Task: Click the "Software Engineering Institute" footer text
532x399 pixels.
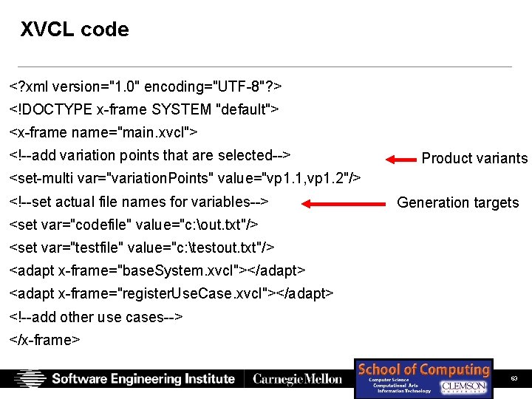Action: (143, 378)
